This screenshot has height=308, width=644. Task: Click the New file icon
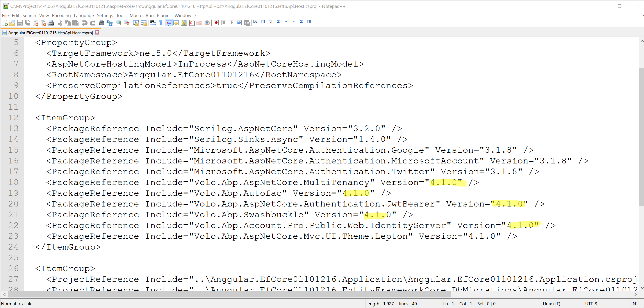click(x=5, y=23)
